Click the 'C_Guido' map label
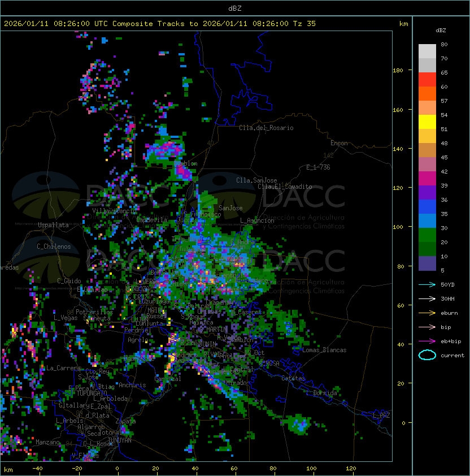Viewport: 470px width, 476px height. 69,281
